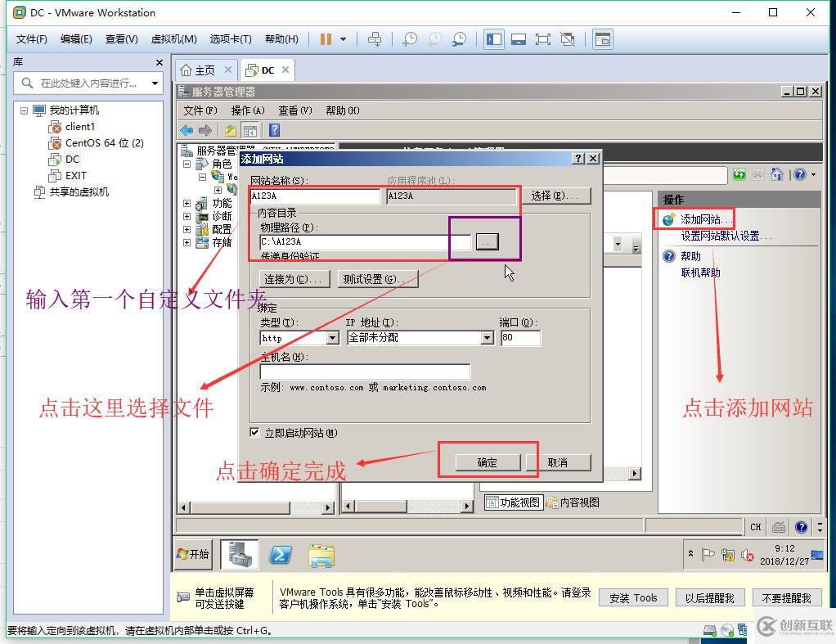Open the 选项卡(T) menu
Viewport: 836px width, 644px height.
(x=231, y=39)
